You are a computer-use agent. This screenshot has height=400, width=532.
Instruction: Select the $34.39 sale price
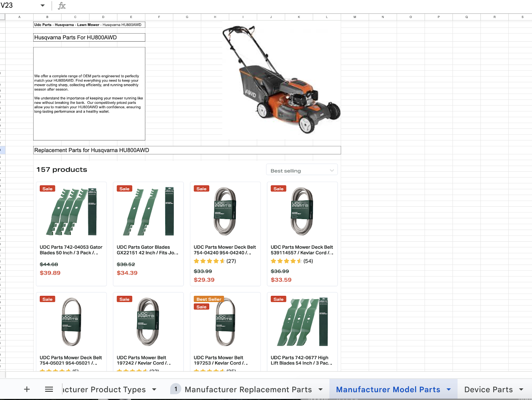(x=127, y=273)
